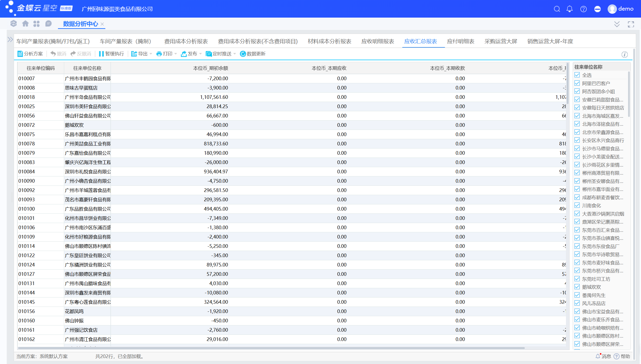Open the 消息 bell in the status bar
This screenshot has width=641, height=364.
(x=603, y=356)
